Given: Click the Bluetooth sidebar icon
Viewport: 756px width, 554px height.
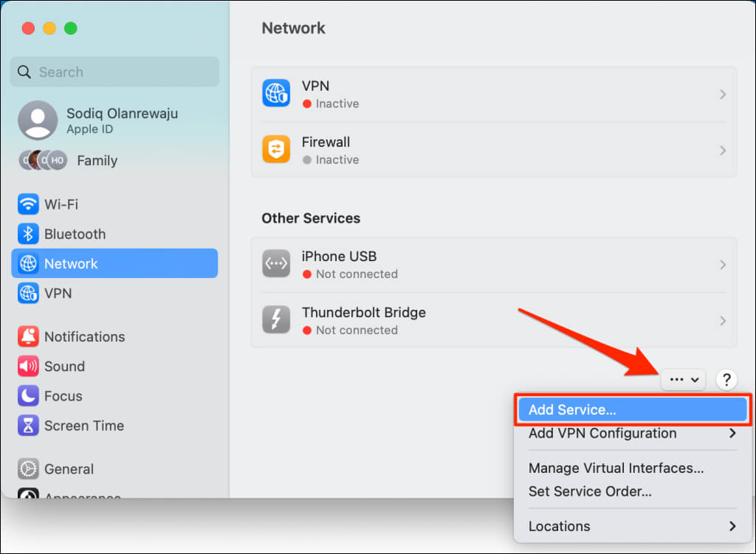Looking at the screenshot, I should click(28, 234).
